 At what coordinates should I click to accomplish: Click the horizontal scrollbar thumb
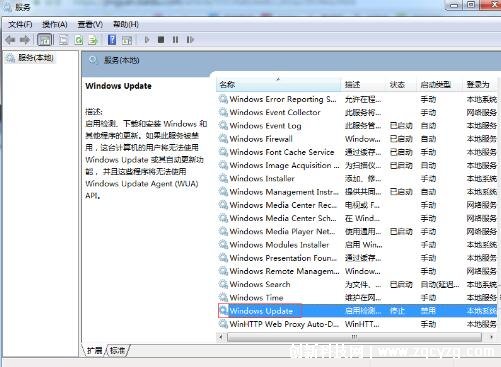pyautogui.click(x=354, y=337)
